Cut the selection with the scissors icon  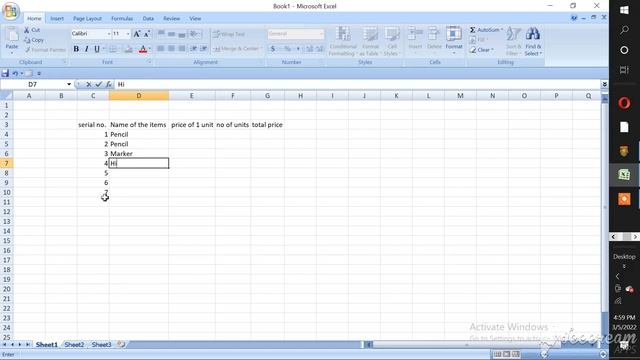(x=32, y=30)
